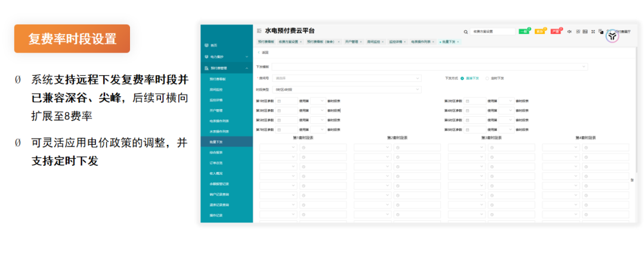
Task: Close the 收费方案设置 tab with its x
Action: coord(301,42)
